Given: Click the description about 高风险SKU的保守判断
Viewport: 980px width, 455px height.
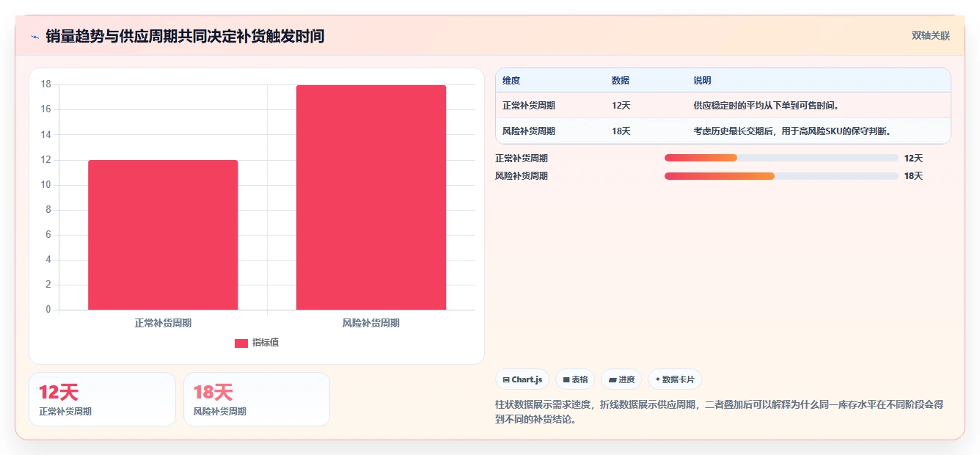Looking at the screenshot, I should [792, 131].
